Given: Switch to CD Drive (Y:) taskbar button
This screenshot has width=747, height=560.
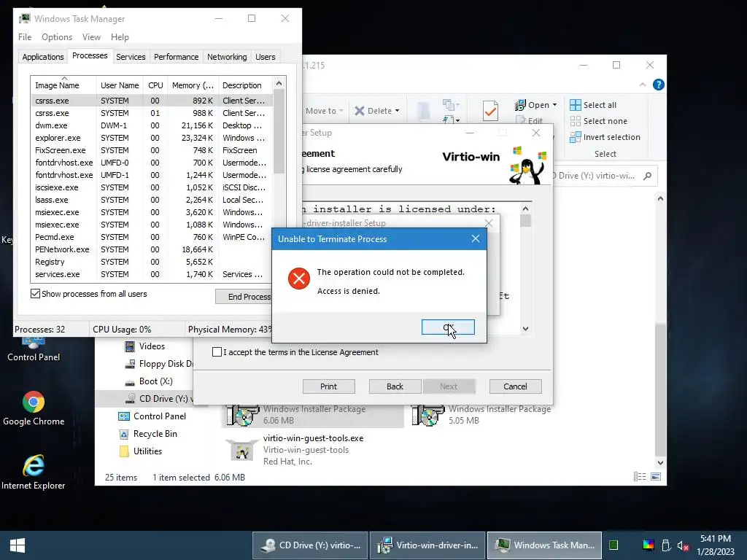Looking at the screenshot, I should [x=310, y=545].
